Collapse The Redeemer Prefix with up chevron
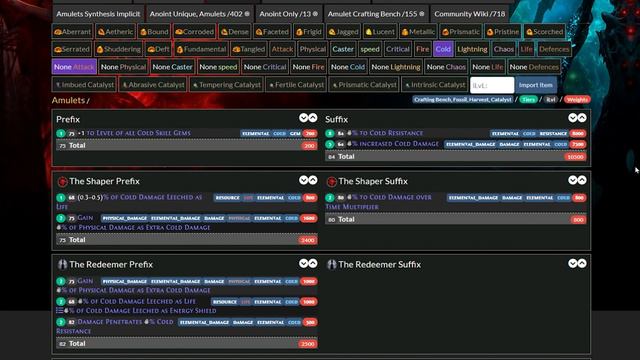Screen dimensions: 640x360 tap(313, 263)
